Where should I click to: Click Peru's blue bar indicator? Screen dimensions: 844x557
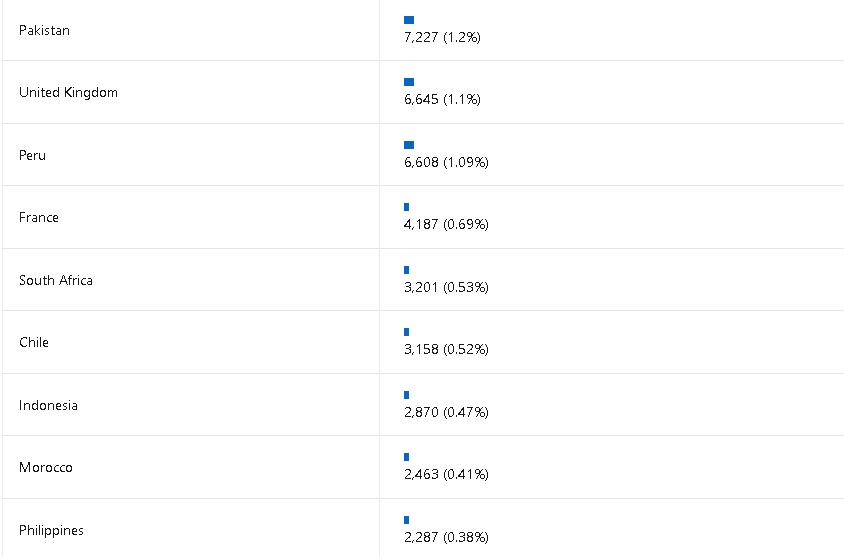pyautogui.click(x=409, y=145)
